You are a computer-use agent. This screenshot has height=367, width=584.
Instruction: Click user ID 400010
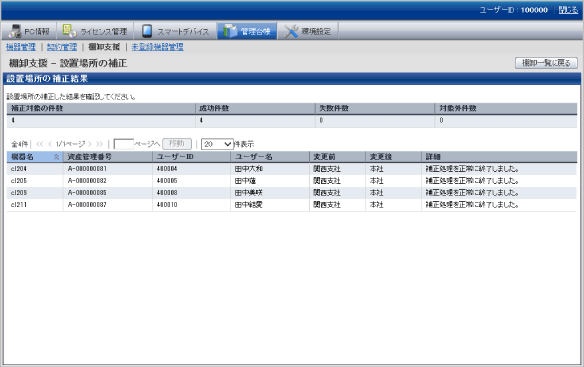[167, 205]
